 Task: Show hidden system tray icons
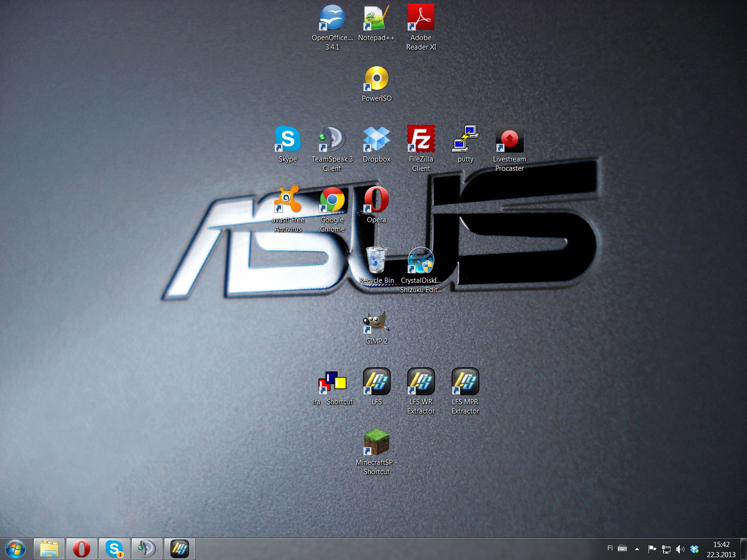pos(637,549)
